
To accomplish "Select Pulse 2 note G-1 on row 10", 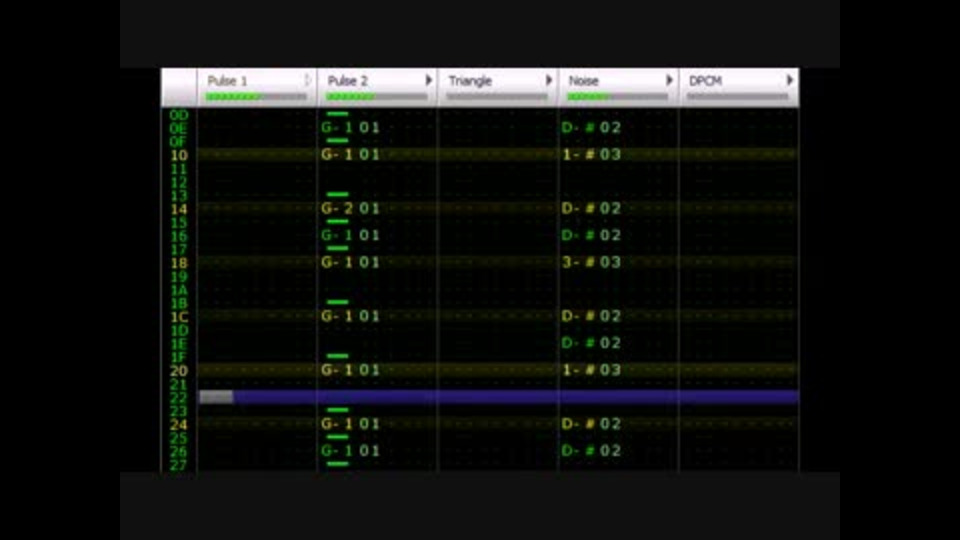I will [x=350, y=154].
